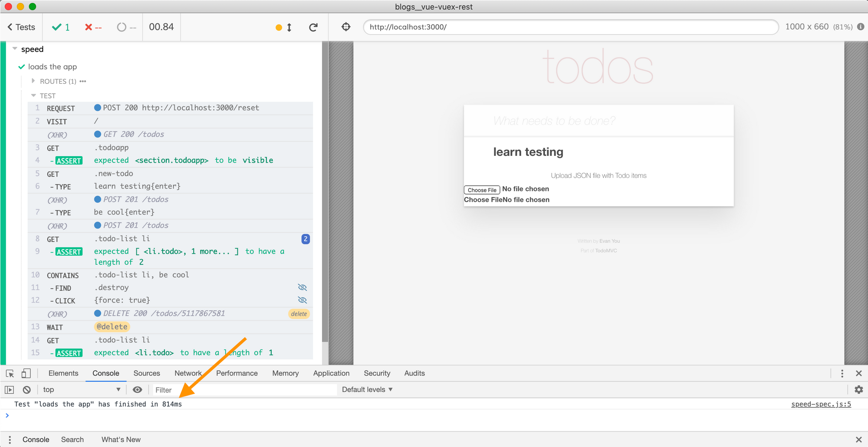The image size is (868, 447).
Task: Open the top JavaScript context dropdown
Action: coord(82,390)
